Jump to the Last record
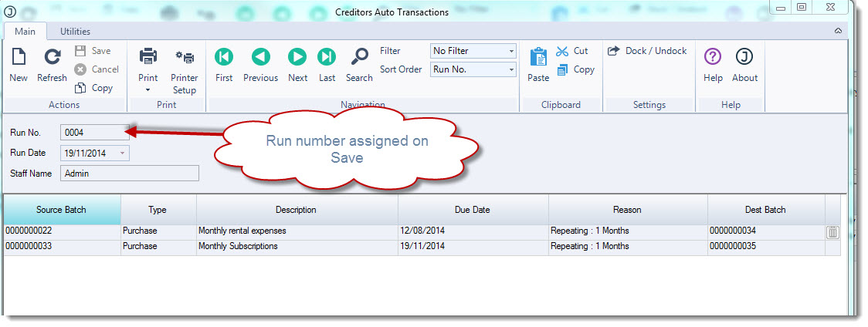The width and height of the screenshot is (868, 327). [327, 66]
